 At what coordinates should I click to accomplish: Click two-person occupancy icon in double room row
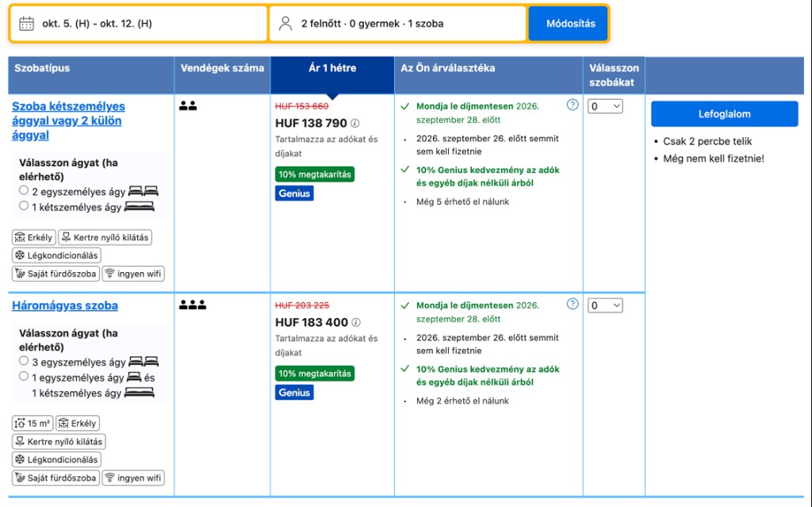[x=188, y=106]
